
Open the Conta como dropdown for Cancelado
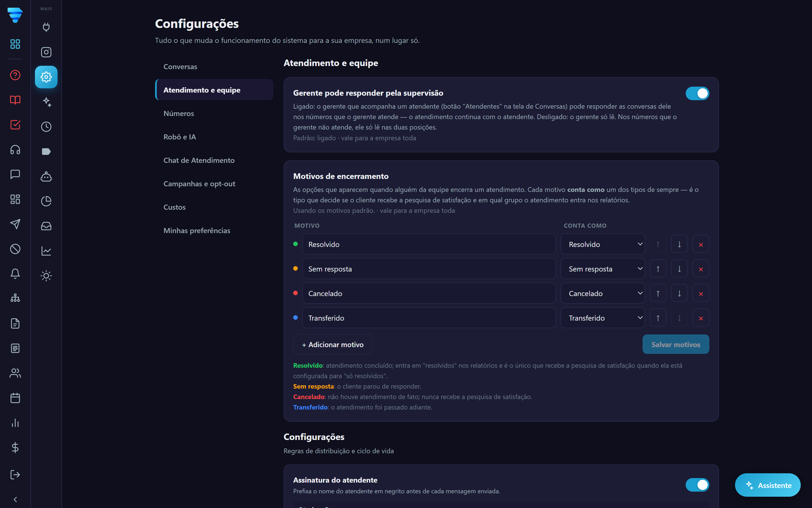click(603, 293)
